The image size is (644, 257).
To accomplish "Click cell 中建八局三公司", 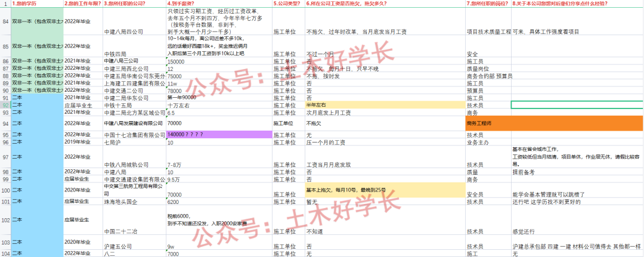I will point(134,61).
